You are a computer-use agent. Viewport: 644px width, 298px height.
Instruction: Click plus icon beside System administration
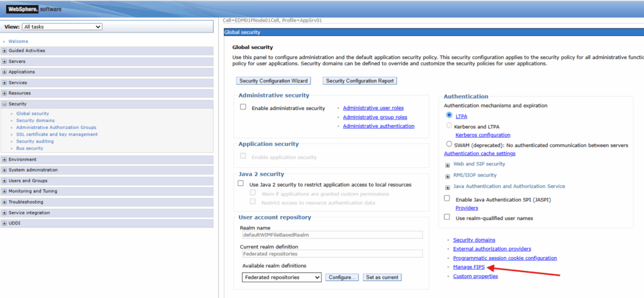pos(5,170)
